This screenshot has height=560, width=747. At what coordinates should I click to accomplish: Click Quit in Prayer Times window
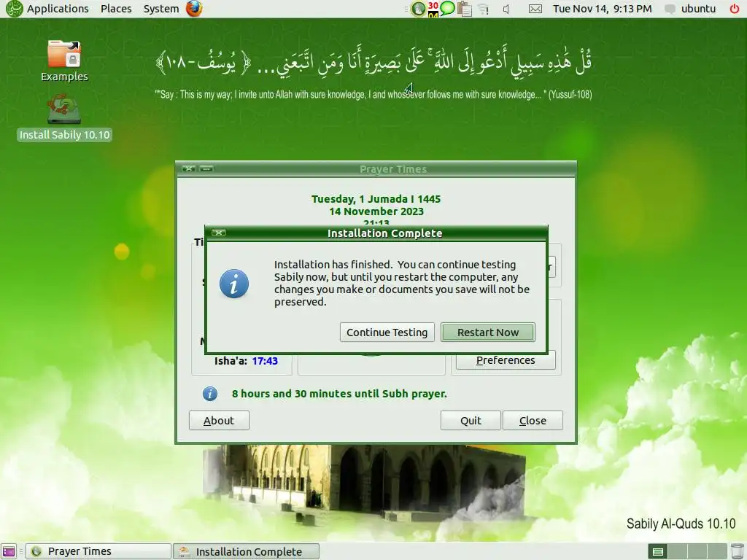click(x=471, y=421)
